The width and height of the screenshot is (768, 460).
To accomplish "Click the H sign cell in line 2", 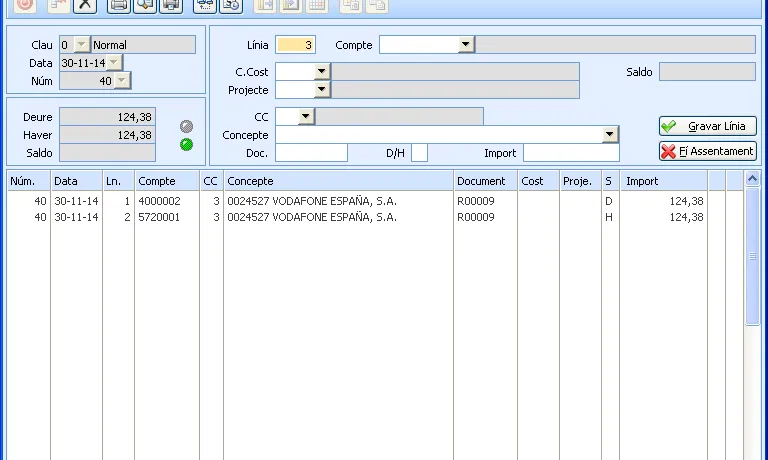I will coord(609,217).
